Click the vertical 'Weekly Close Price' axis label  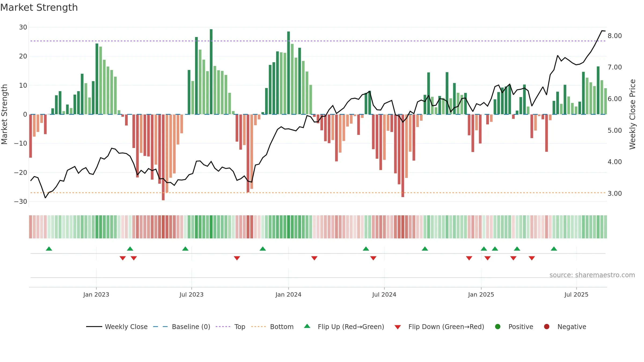tap(632, 114)
